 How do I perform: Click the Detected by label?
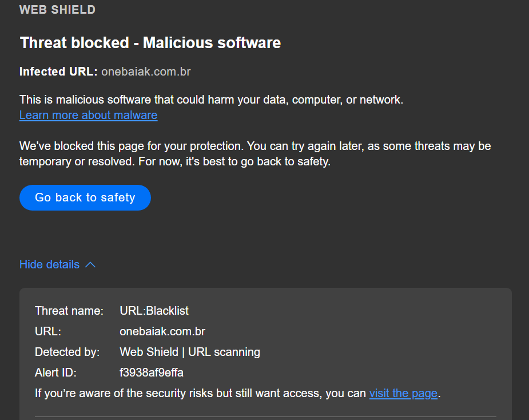67,352
